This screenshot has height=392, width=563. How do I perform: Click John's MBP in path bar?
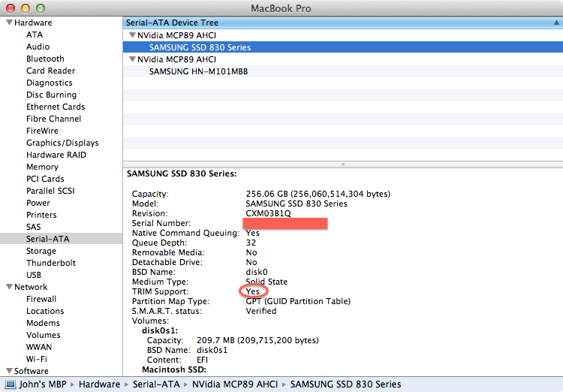pyautogui.click(x=43, y=384)
